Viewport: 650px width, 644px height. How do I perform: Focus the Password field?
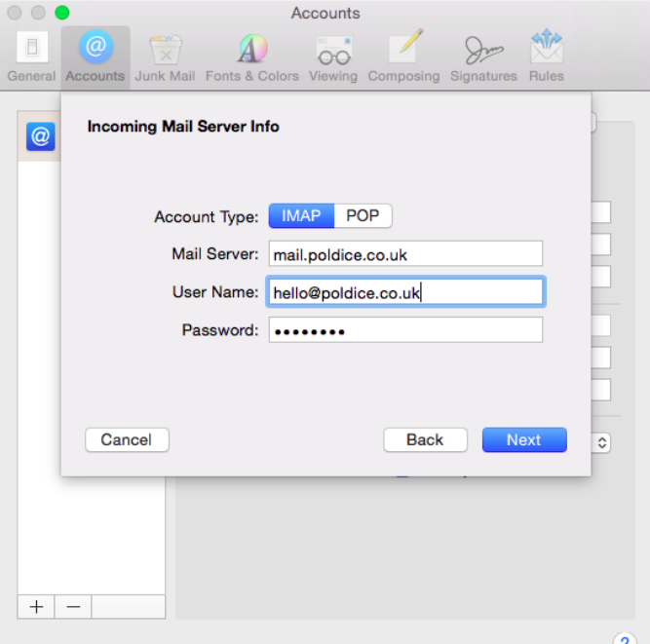coord(404,330)
